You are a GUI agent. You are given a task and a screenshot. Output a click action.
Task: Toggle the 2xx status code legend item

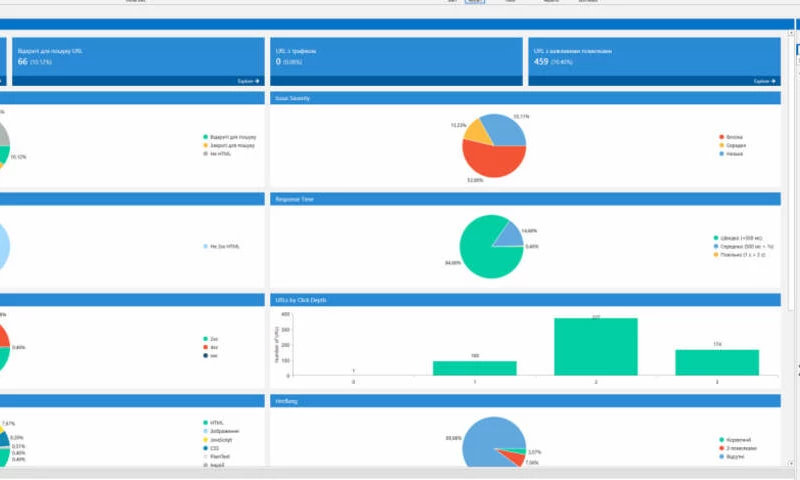(215, 338)
